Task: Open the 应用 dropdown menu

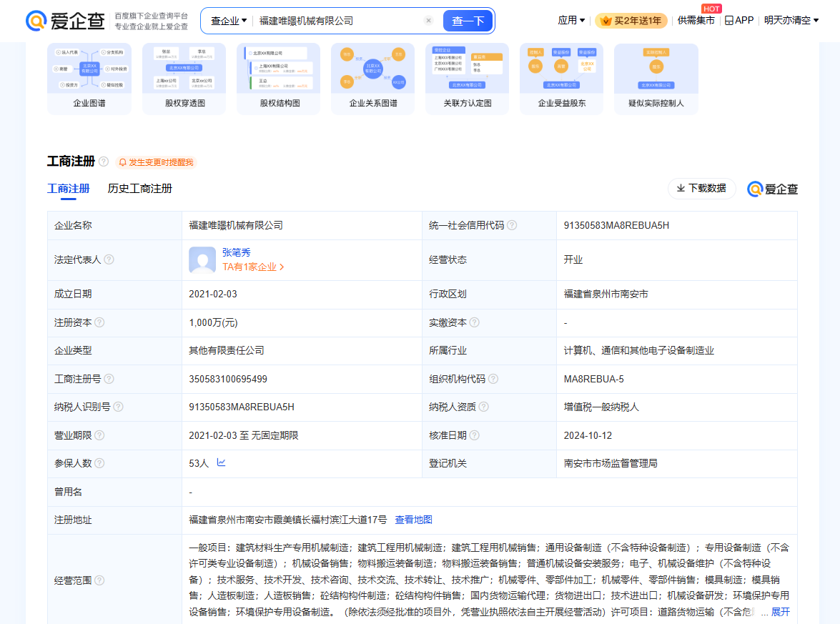Action: [571, 21]
